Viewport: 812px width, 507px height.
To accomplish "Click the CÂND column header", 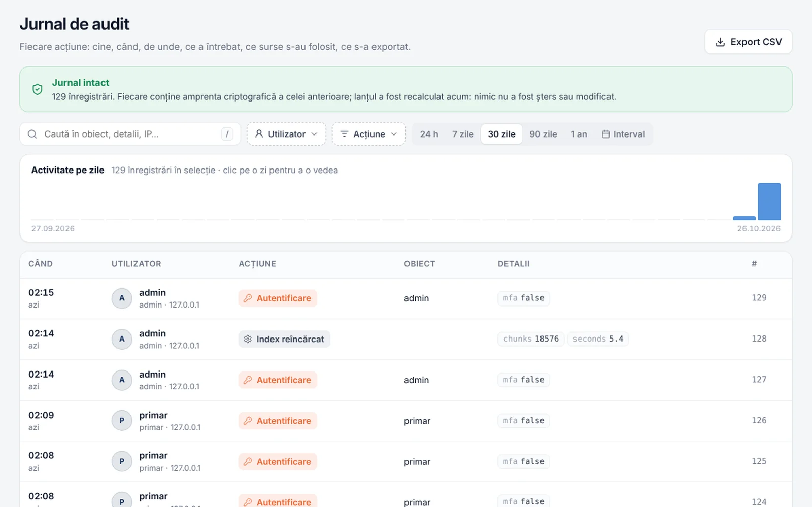I will (x=41, y=264).
